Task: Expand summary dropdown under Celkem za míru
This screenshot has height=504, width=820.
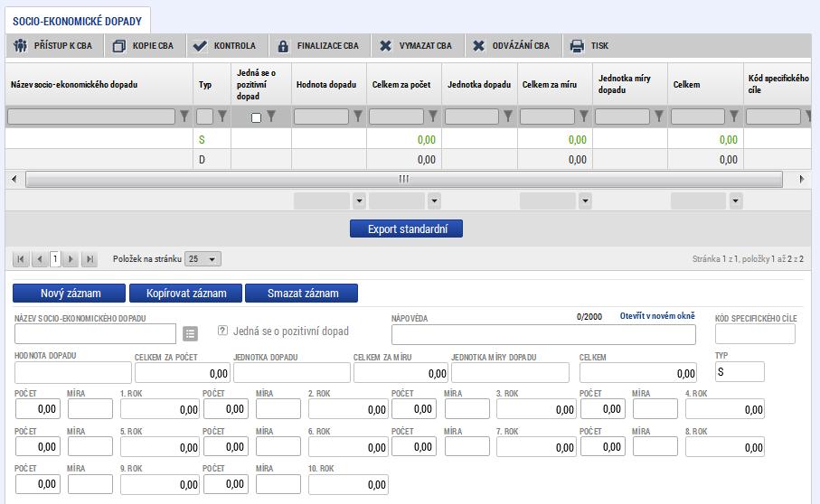Action: 585,201
